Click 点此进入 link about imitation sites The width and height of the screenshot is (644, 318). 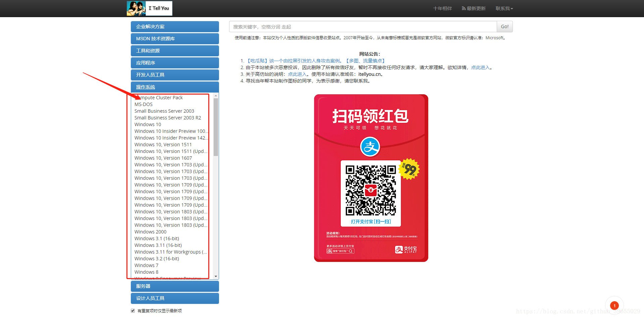[x=297, y=74]
